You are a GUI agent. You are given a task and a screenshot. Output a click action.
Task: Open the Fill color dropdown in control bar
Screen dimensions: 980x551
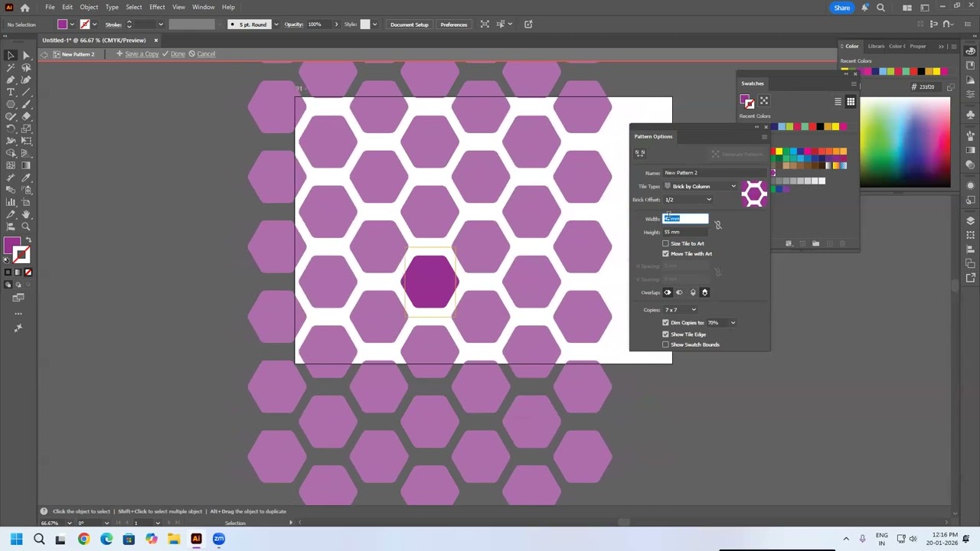(72, 24)
